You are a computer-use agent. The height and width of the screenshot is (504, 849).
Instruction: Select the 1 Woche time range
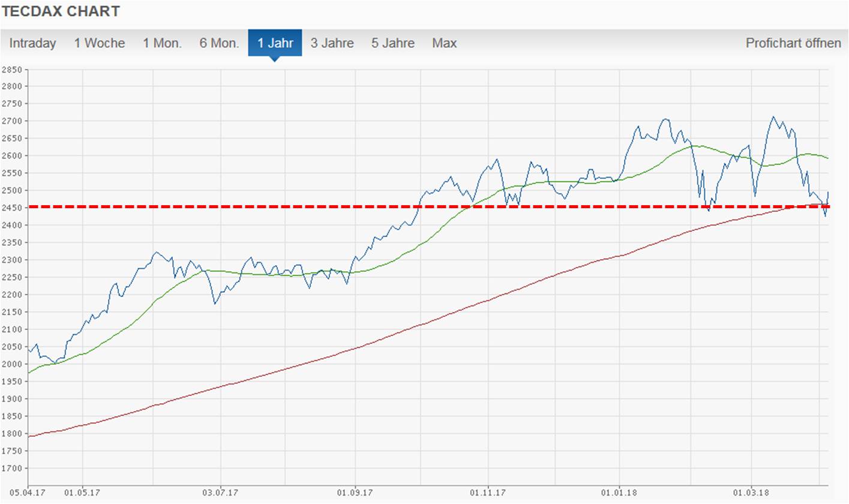pyautogui.click(x=100, y=43)
